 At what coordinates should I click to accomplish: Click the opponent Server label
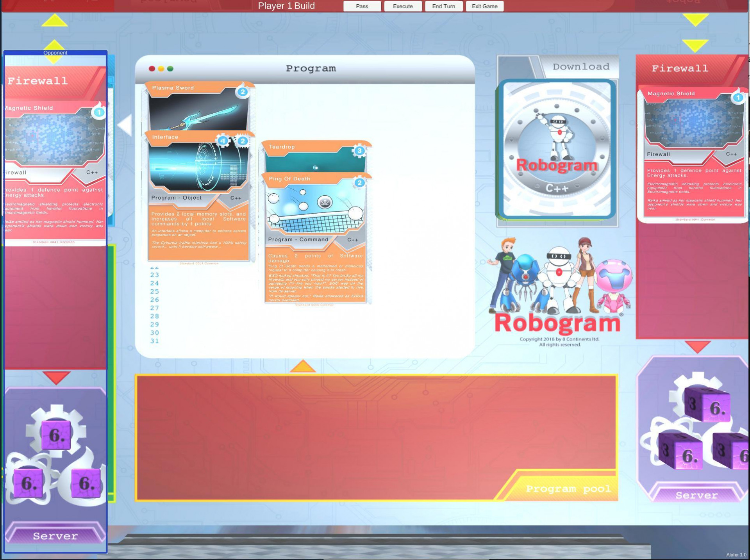pyautogui.click(x=55, y=536)
